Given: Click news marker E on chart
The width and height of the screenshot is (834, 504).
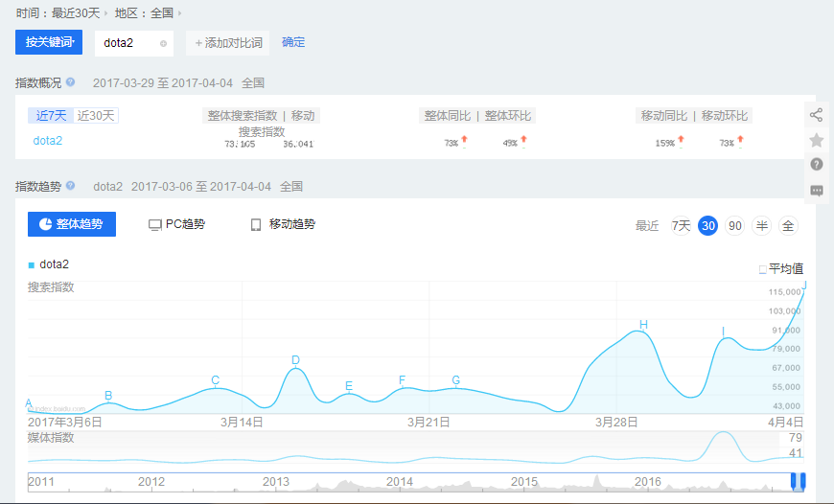Looking at the screenshot, I should pos(349,386).
